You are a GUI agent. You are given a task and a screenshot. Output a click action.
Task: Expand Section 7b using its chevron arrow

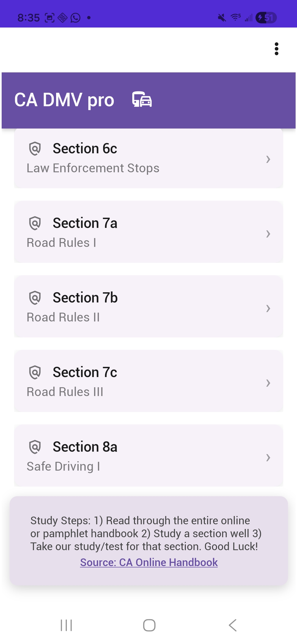(268, 308)
